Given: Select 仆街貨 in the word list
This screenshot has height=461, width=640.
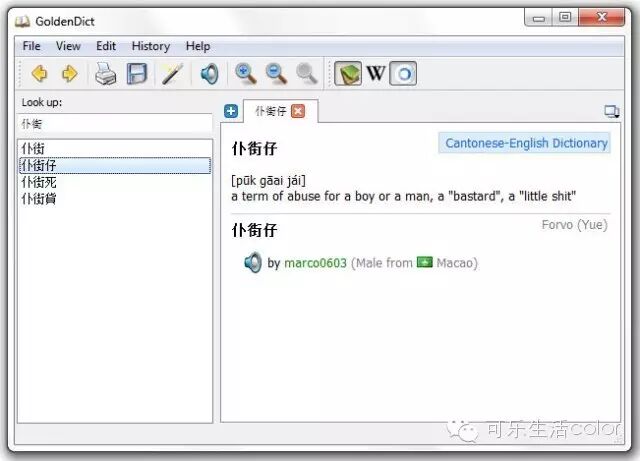Looking at the screenshot, I should click(x=115, y=199).
